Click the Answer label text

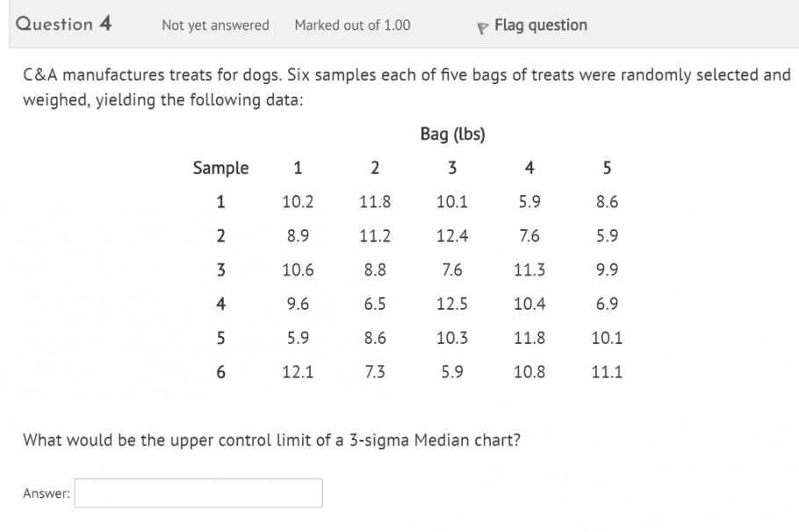(47, 493)
